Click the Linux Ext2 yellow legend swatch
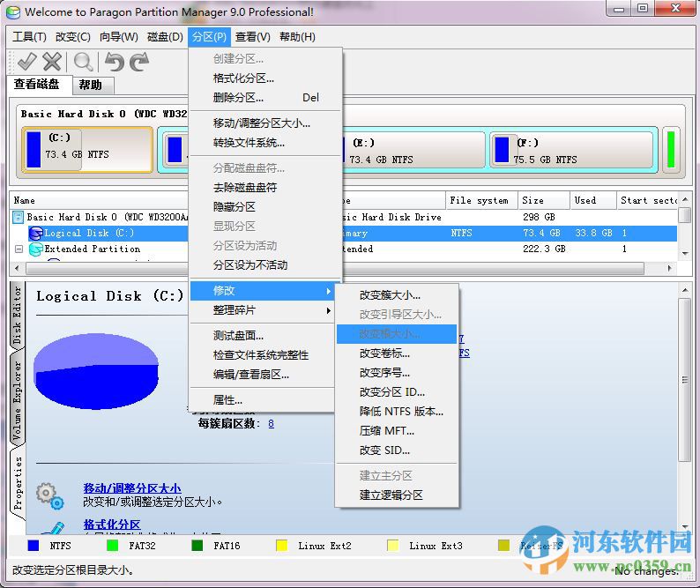 (x=282, y=546)
